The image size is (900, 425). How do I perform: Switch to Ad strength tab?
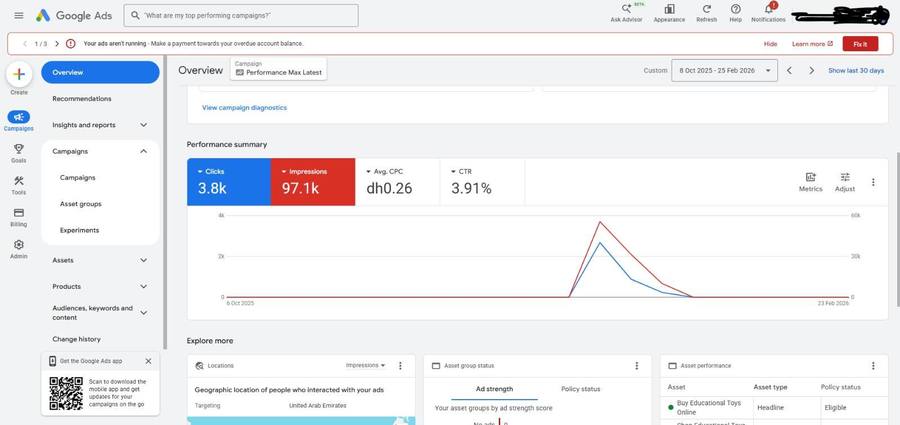point(494,389)
